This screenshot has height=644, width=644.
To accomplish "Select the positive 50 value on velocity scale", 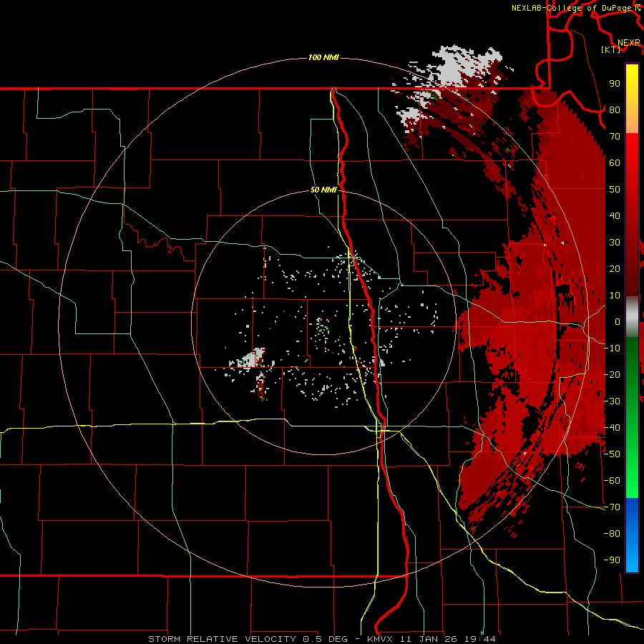I will click(x=615, y=190).
